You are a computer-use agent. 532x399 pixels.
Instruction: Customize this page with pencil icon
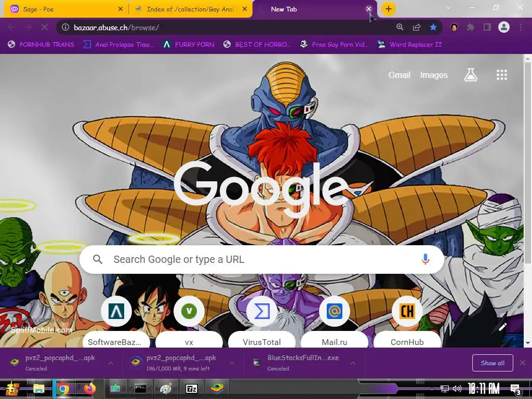pos(502,327)
